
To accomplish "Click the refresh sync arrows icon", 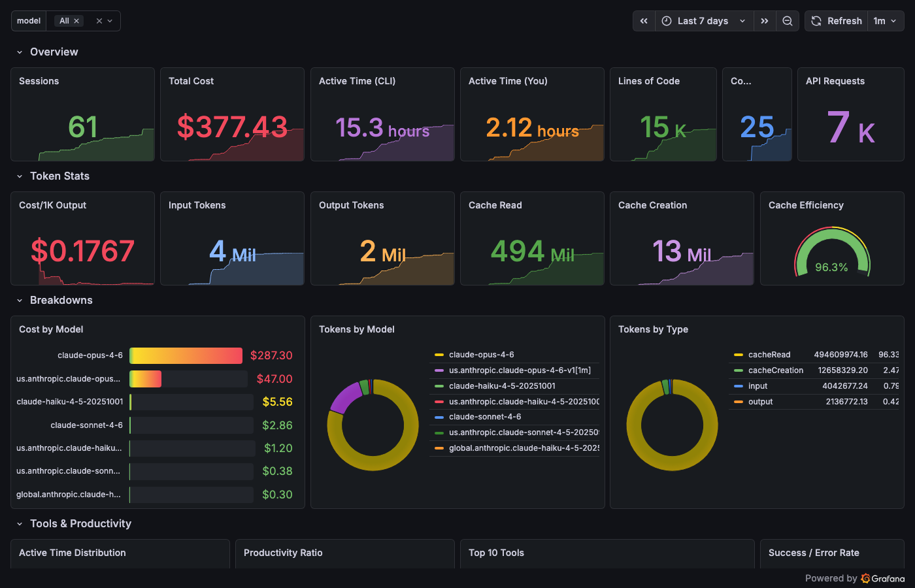I will pos(816,20).
